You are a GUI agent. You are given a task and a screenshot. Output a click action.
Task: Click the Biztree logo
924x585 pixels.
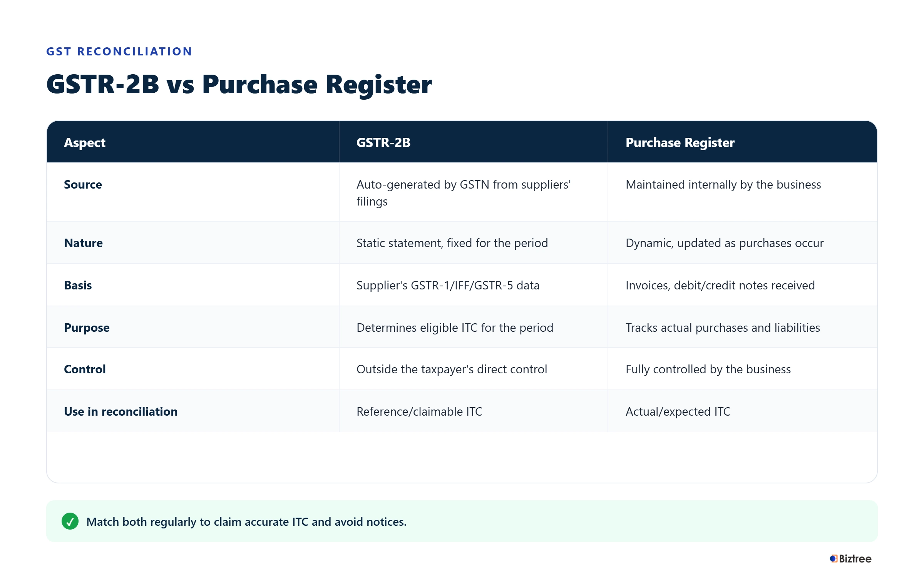pos(850,558)
